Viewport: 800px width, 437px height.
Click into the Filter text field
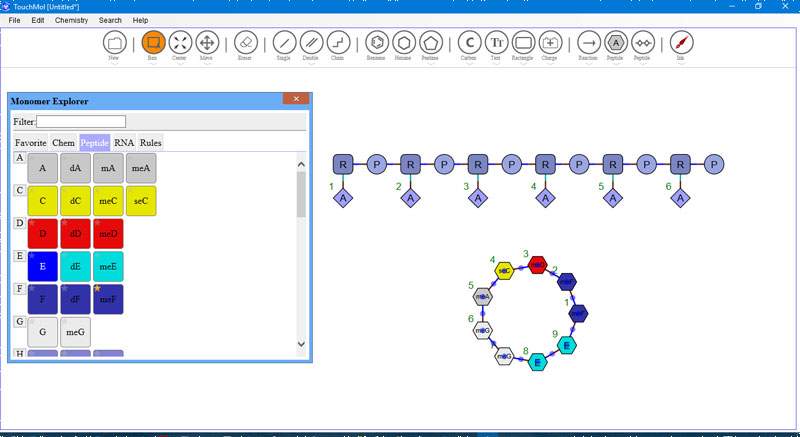[81, 121]
